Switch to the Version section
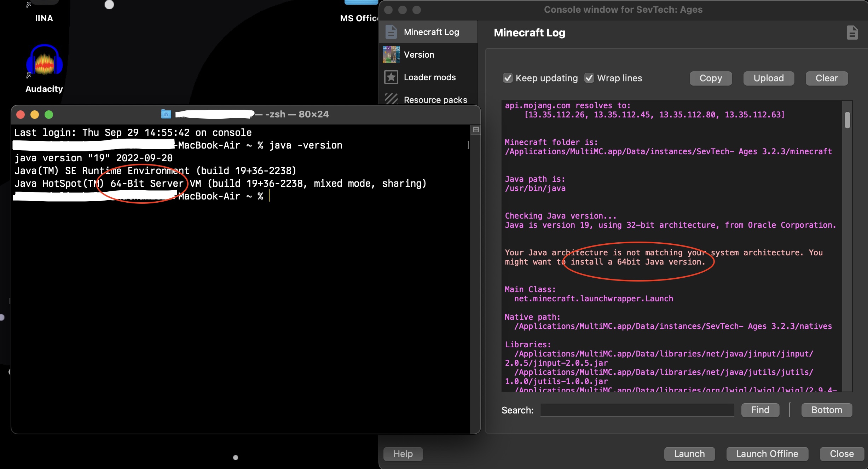Image resolution: width=868 pixels, height=469 pixels. [419, 54]
